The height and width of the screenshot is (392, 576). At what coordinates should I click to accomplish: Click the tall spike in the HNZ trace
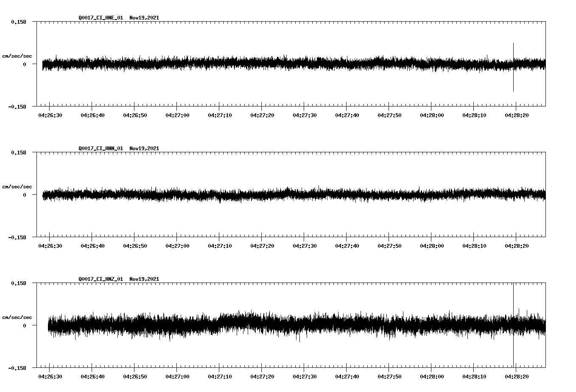[x=513, y=325]
